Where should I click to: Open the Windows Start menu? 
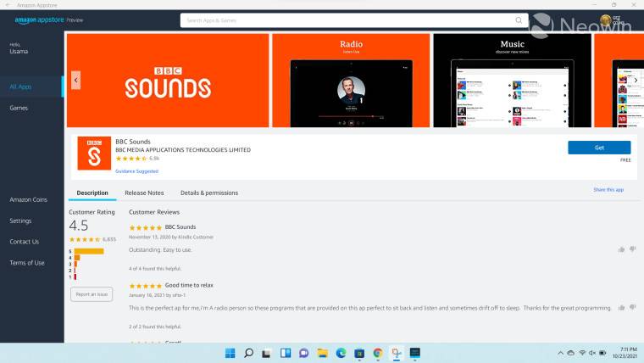tap(230, 353)
